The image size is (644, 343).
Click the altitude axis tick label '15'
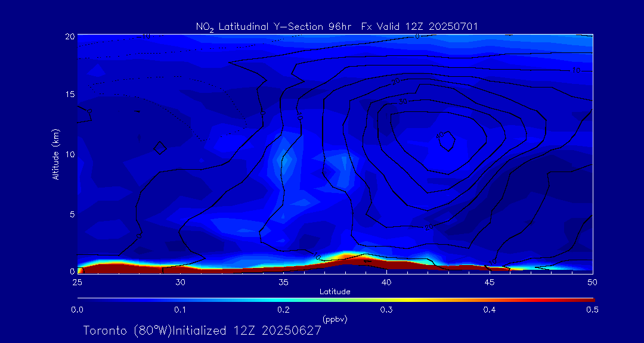70,94
